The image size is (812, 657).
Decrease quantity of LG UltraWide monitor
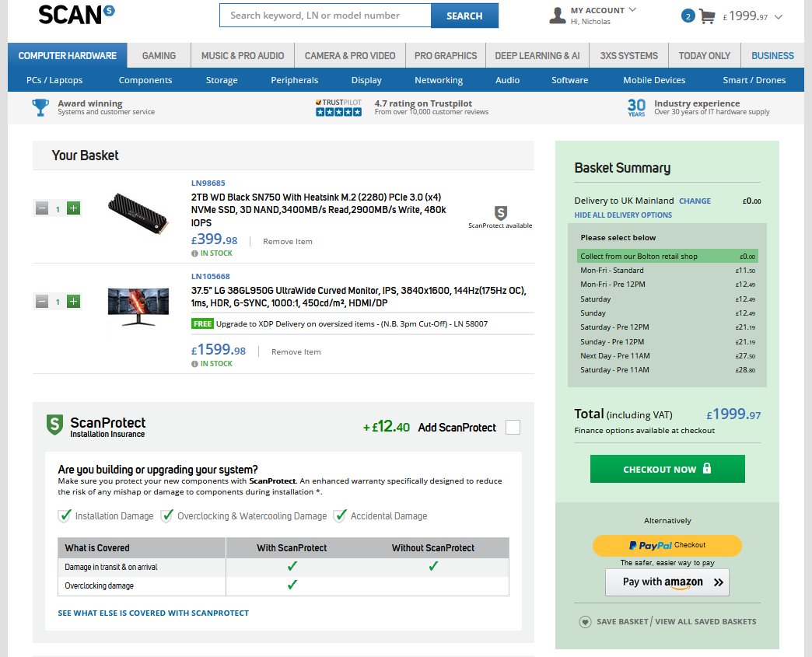(x=42, y=302)
